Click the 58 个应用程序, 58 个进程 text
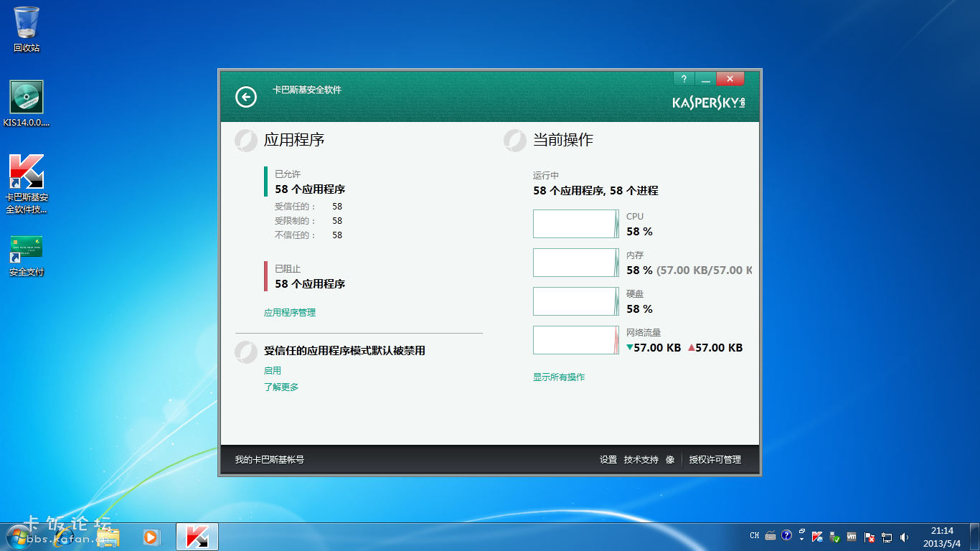980x551 pixels. (595, 191)
